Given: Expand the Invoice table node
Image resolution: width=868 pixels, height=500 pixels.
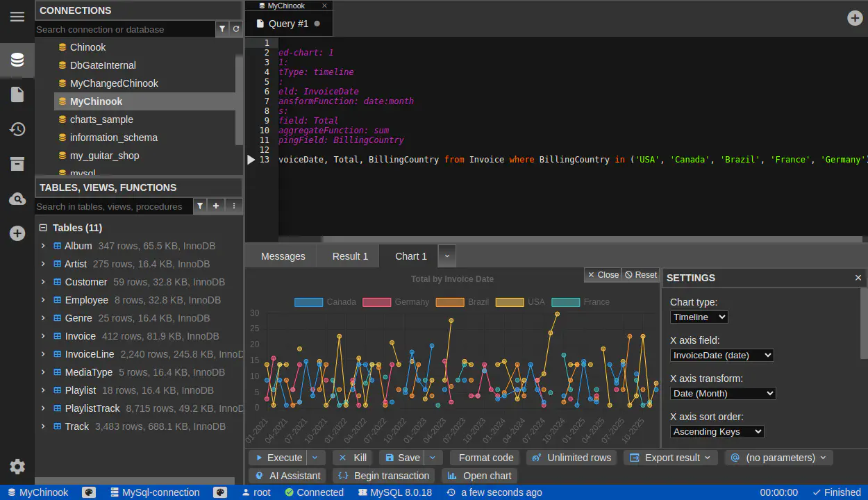Looking at the screenshot, I should tap(43, 336).
